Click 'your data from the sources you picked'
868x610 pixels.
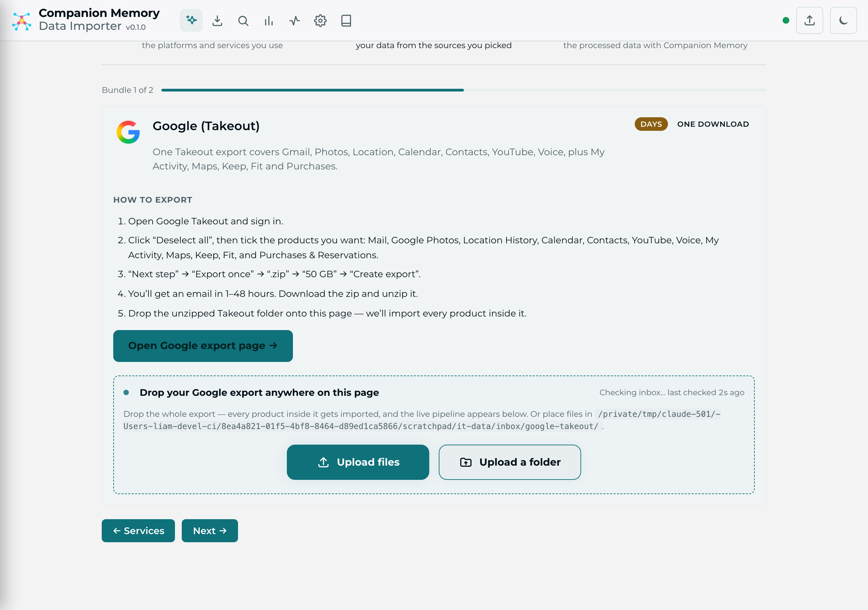pyautogui.click(x=434, y=45)
